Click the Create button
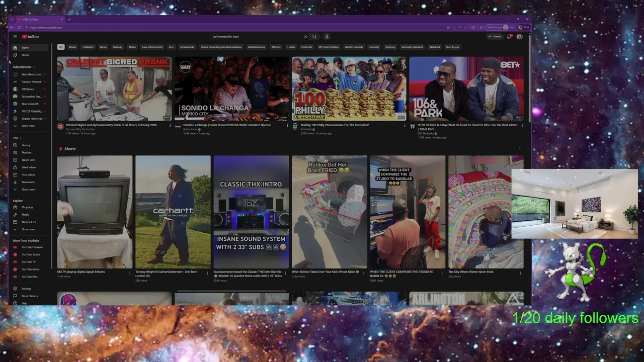 tap(495, 37)
